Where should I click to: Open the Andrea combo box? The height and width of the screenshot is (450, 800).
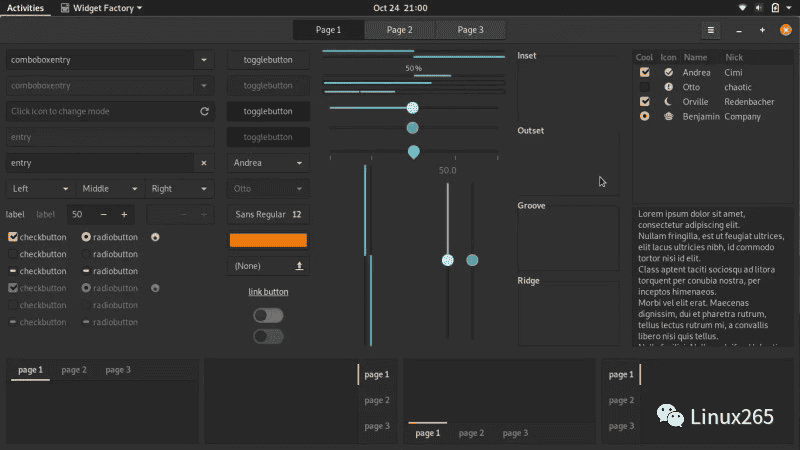tap(268, 163)
